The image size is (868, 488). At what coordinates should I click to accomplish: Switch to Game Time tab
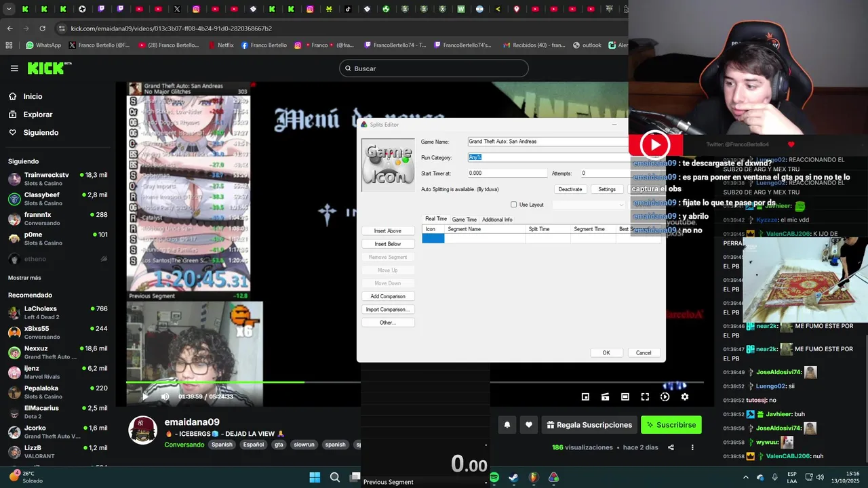(x=465, y=220)
